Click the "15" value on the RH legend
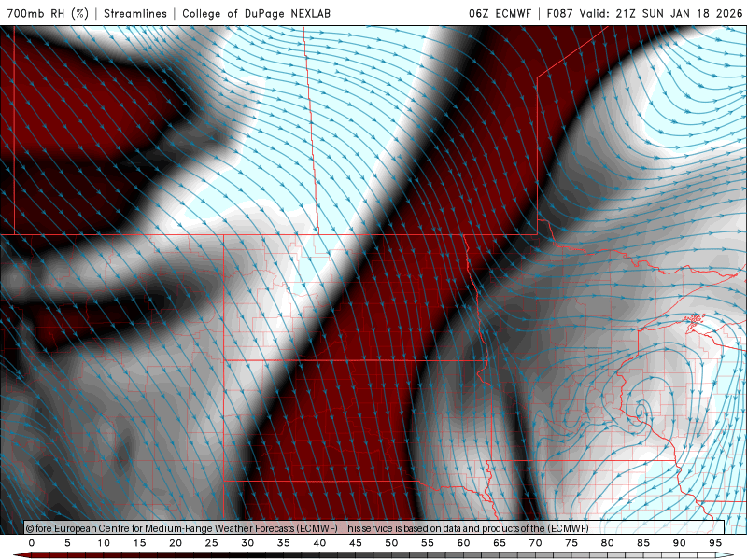The image size is (747, 560). [x=139, y=543]
